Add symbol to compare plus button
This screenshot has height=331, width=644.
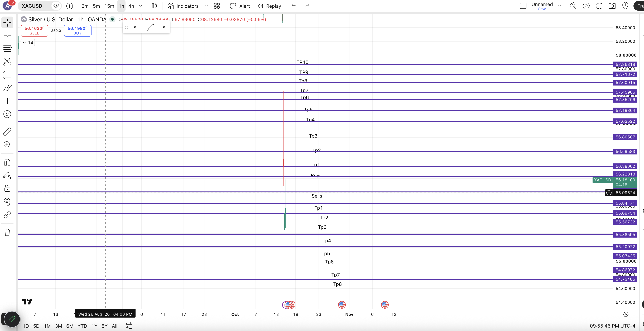pos(70,6)
